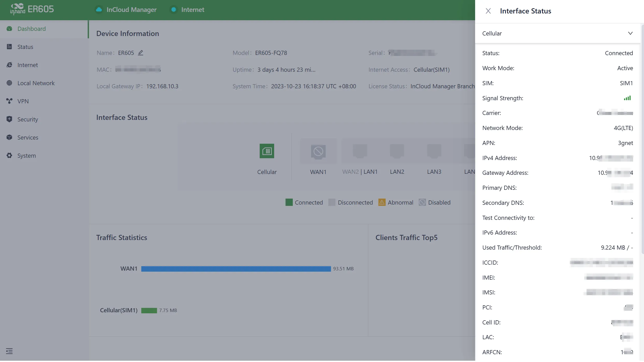Open Dashboard from sidebar
This screenshot has height=362, width=644.
tap(44, 29)
